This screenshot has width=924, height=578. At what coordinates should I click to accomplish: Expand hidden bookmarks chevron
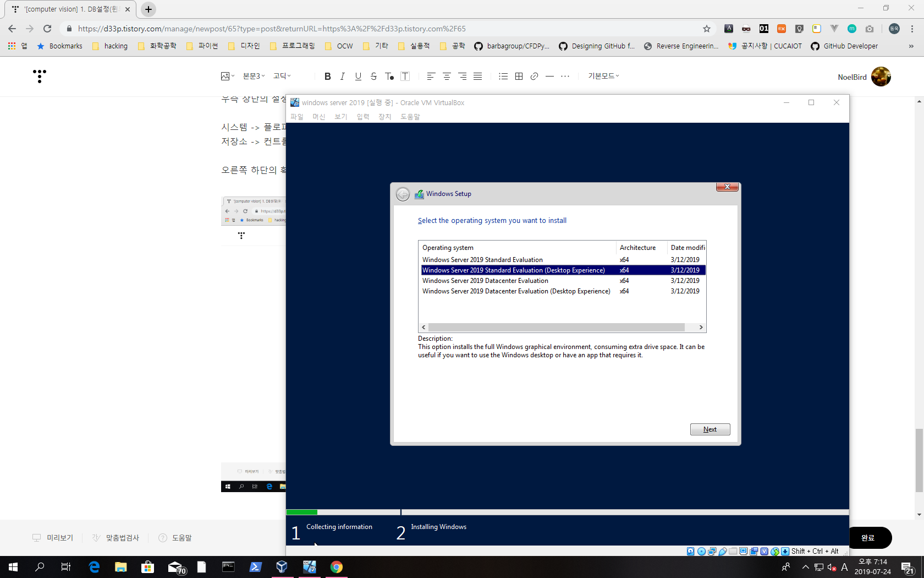pyautogui.click(x=911, y=46)
